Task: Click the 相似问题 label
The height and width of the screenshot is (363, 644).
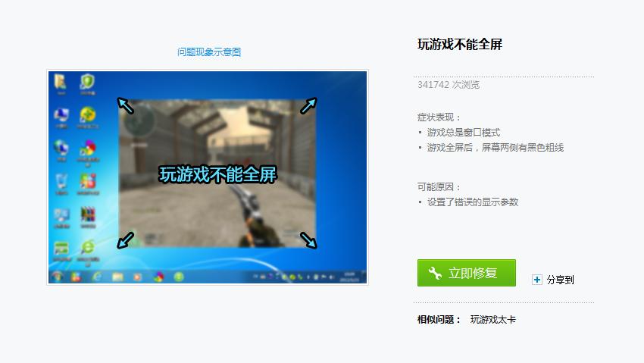Action: [x=439, y=320]
